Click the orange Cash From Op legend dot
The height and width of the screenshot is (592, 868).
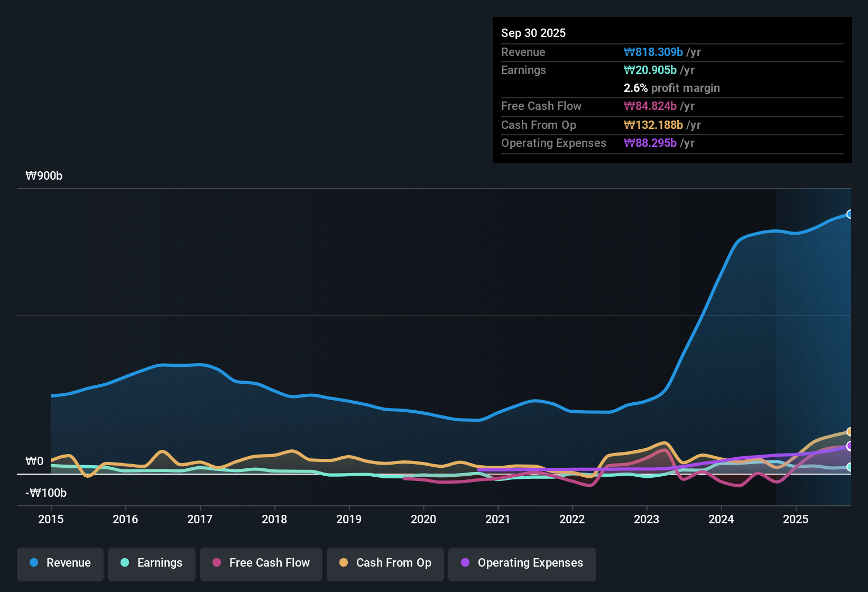[x=344, y=563]
